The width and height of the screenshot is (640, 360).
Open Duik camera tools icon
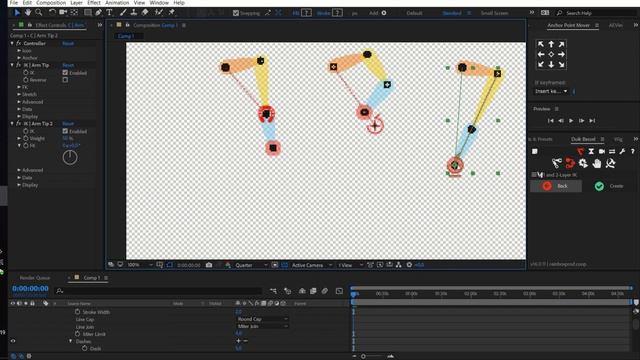(x=602, y=151)
